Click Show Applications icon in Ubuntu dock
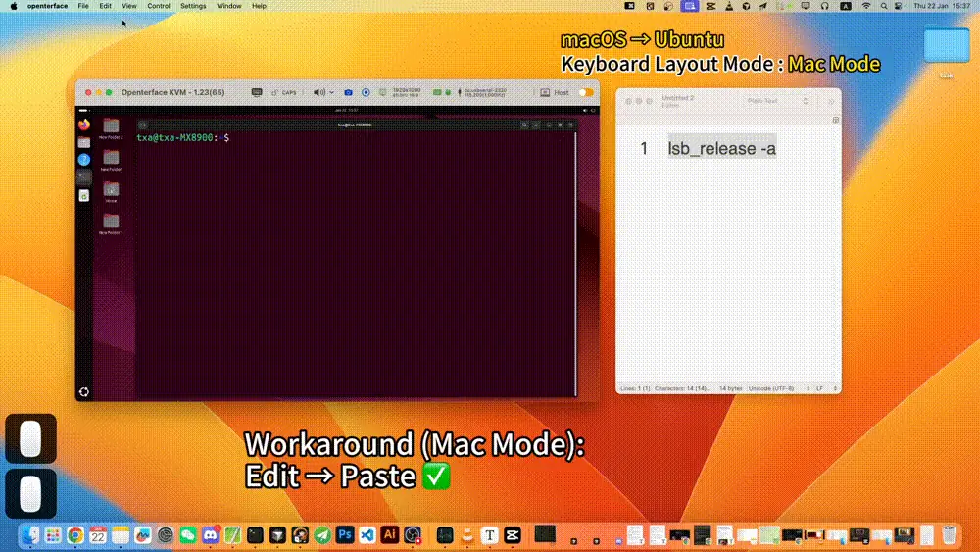980x552 pixels. click(84, 391)
